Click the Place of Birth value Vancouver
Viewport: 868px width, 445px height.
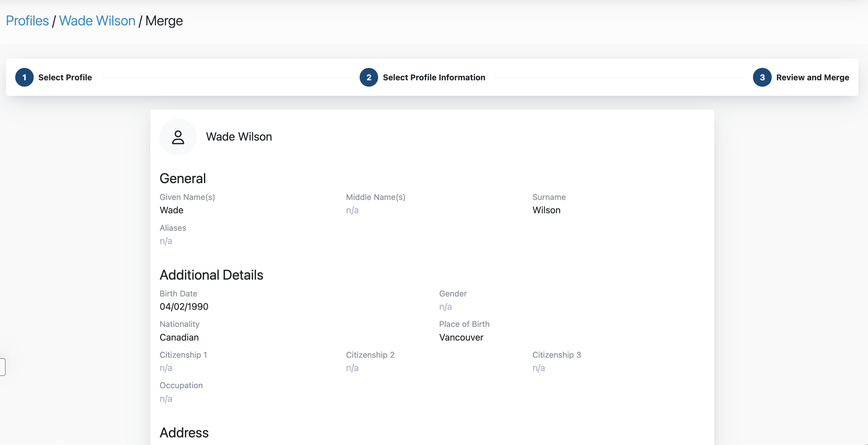pyautogui.click(x=461, y=337)
